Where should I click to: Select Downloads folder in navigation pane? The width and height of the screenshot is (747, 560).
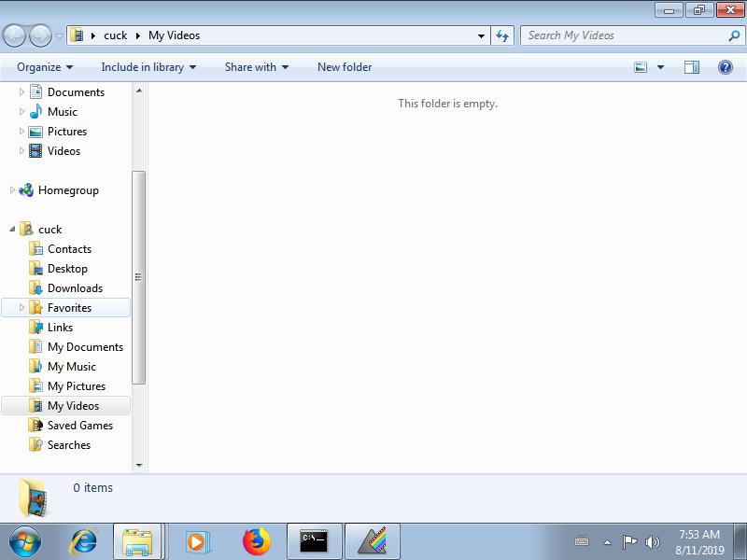pos(75,288)
